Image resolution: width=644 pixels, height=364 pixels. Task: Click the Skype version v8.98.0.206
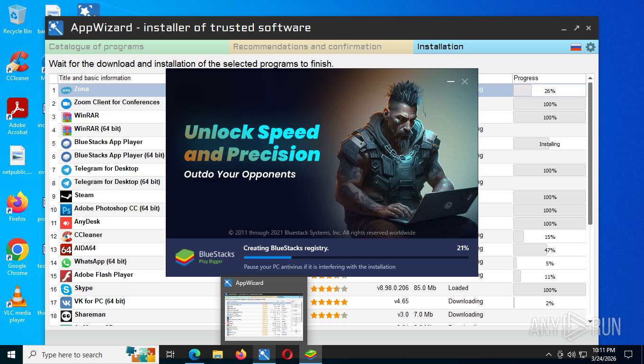pyautogui.click(x=393, y=288)
